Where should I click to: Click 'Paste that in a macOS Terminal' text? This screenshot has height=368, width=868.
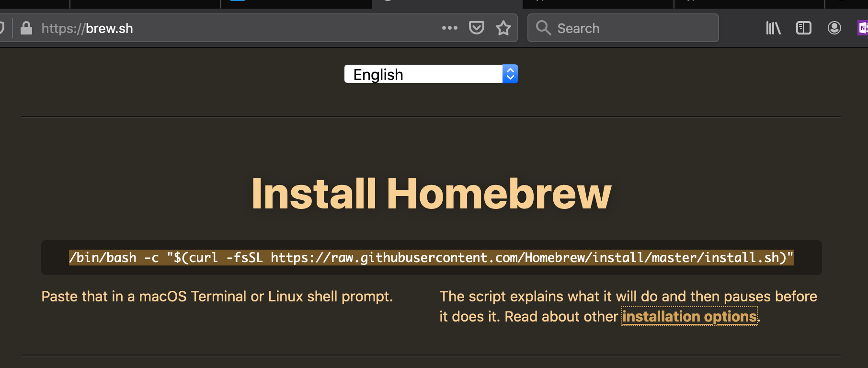217,297
